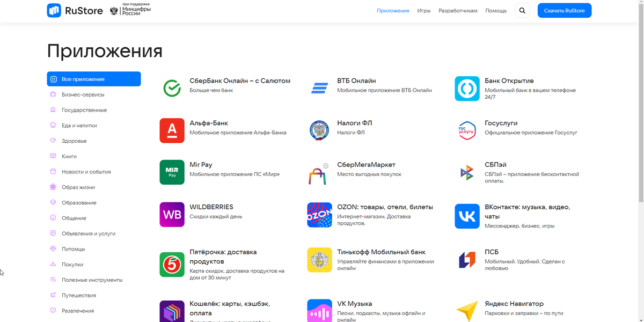Open the ВТБ Онлайн app title
This screenshot has height=322, width=644.
tap(356, 81)
